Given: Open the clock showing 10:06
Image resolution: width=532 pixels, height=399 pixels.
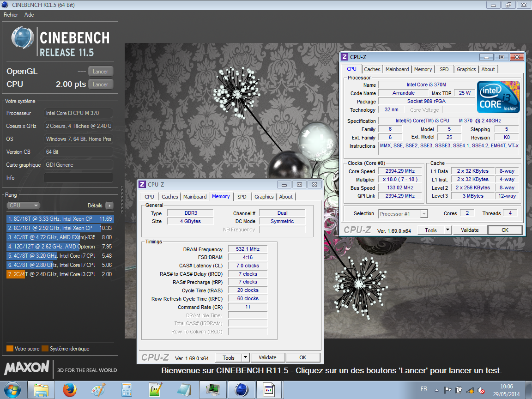Looking at the screenshot, I should click(x=507, y=390).
